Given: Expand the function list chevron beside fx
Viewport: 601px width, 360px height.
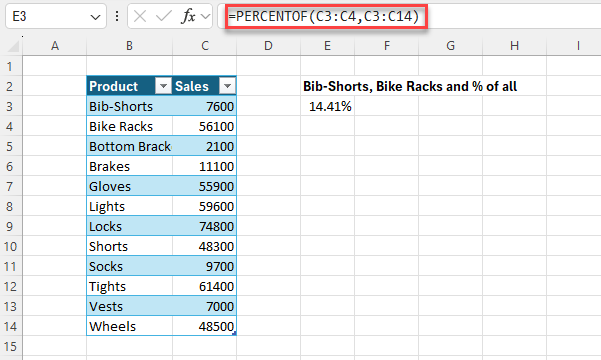Looking at the screenshot, I should pos(206,16).
